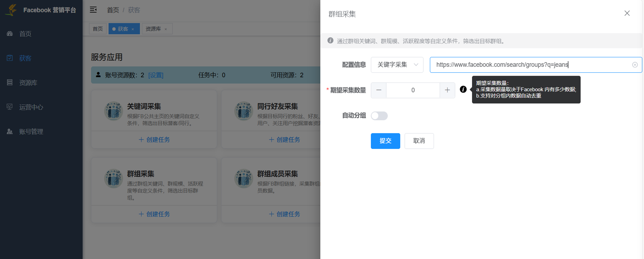Click the info icon in the drawer notice
The height and width of the screenshot is (259, 644).
point(330,40)
